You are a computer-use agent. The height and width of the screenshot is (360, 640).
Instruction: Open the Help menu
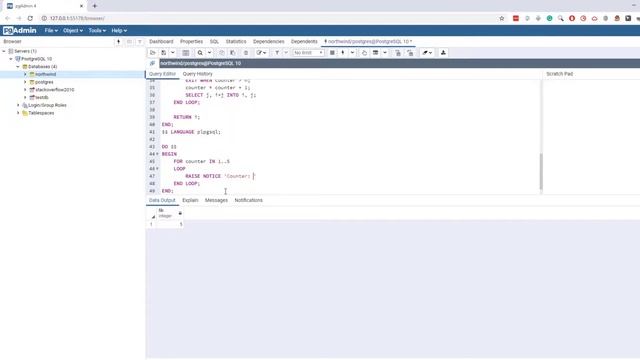[x=119, y=31]
